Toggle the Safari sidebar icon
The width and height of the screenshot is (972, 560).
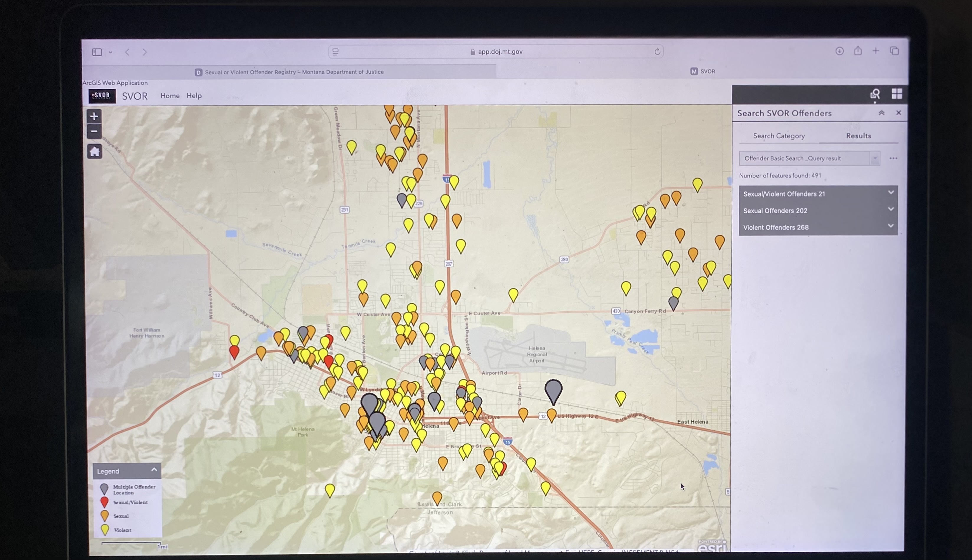click(97, 52)
